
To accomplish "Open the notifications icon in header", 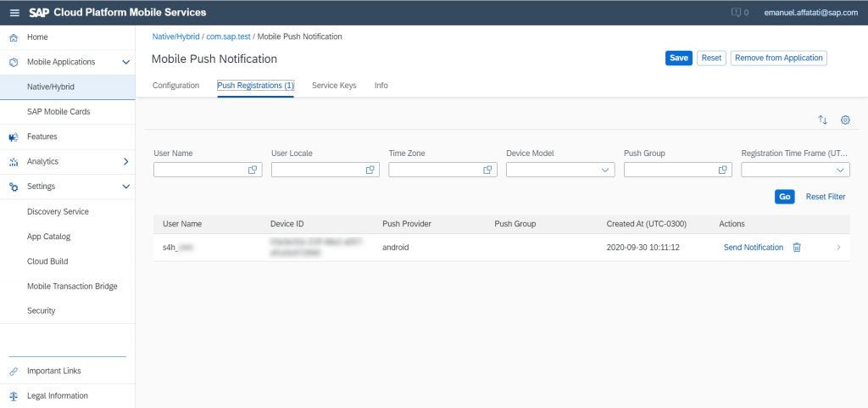I will (737, 12).
